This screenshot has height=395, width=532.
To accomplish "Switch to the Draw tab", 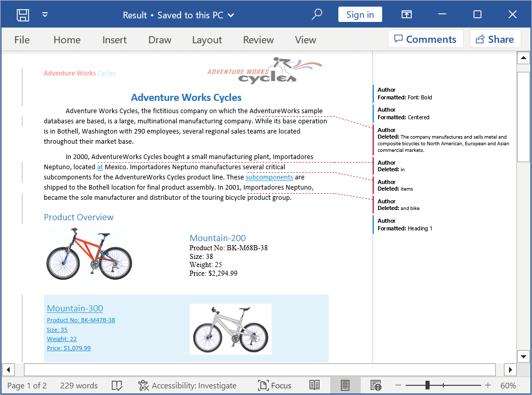I will [x=160, y=40].
